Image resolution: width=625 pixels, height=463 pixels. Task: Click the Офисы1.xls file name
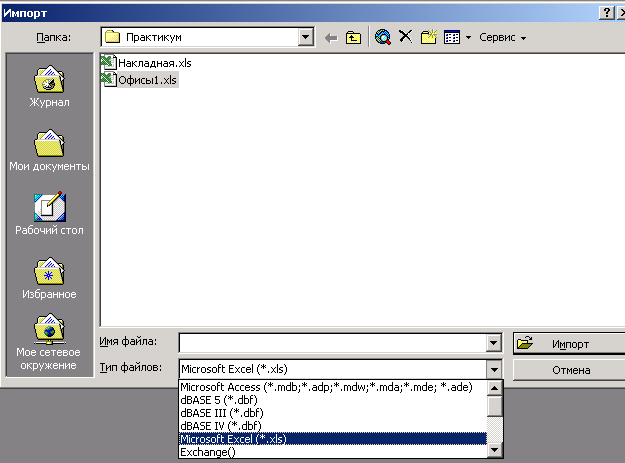(147, 80)
